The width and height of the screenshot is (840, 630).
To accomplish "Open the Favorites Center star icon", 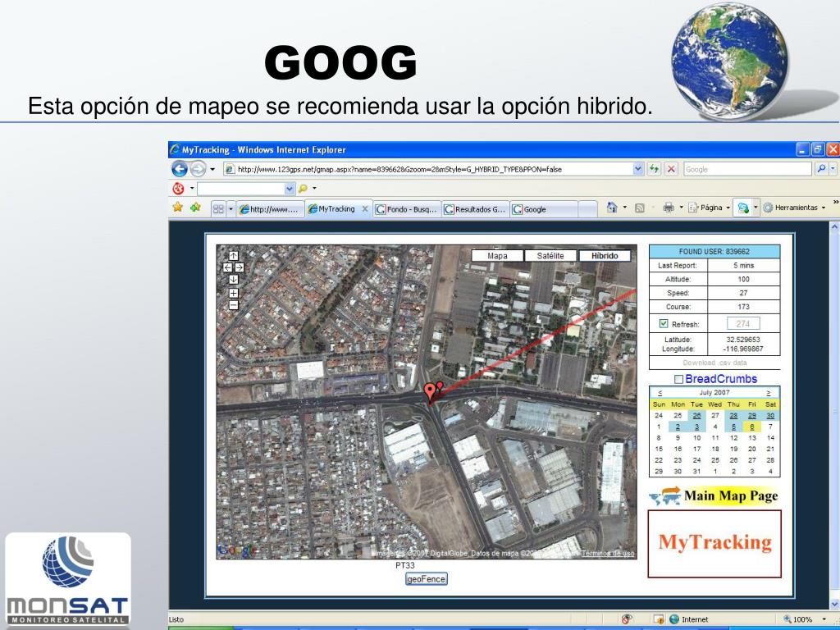I will tap(177, 208).
